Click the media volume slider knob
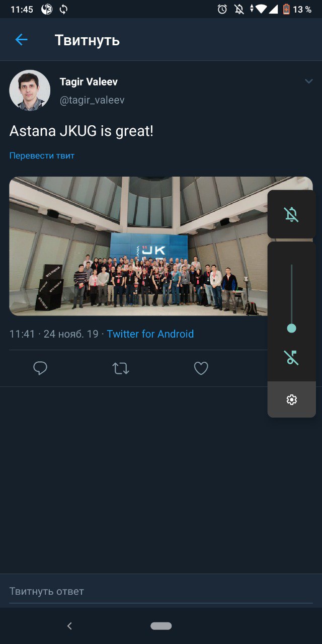Image resolution: width=322 pixels, height=644 pixels. [x=291, y=329]
